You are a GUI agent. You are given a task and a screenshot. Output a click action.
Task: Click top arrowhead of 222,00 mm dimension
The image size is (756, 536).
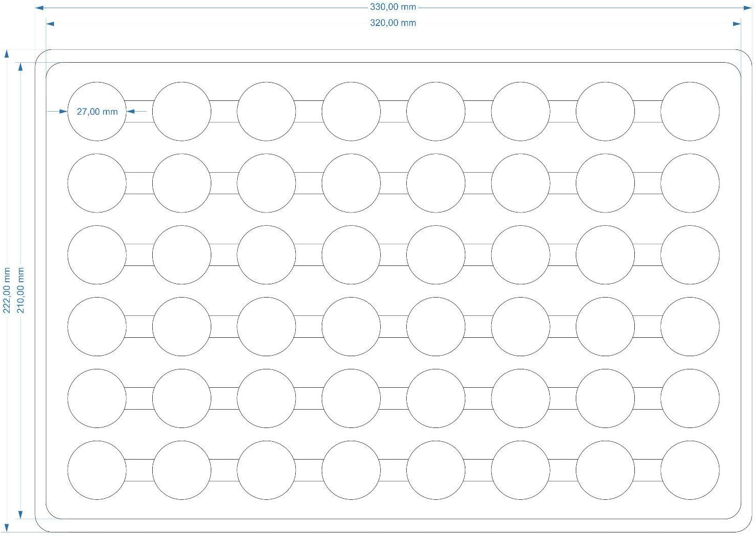click(x=7, y=54)
